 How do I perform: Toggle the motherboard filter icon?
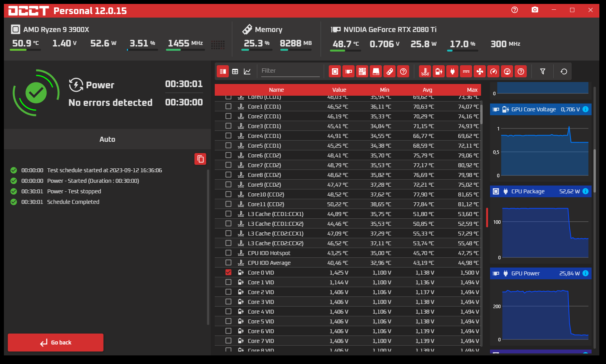[362, 71]
